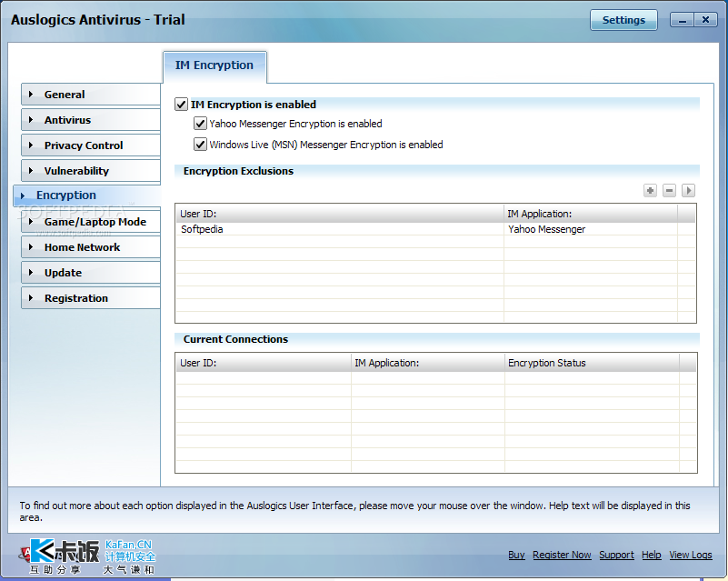Expand the Vulnerability section

tap(91, 171)
